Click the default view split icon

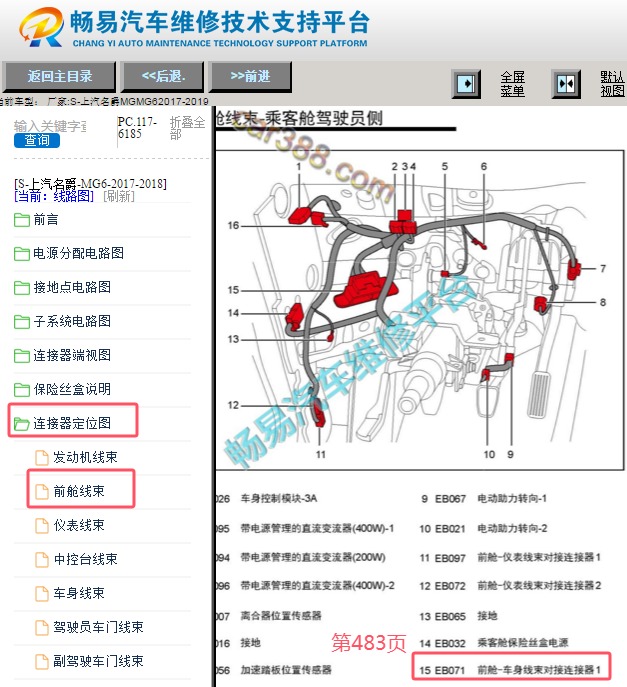(x=566, y=84)
